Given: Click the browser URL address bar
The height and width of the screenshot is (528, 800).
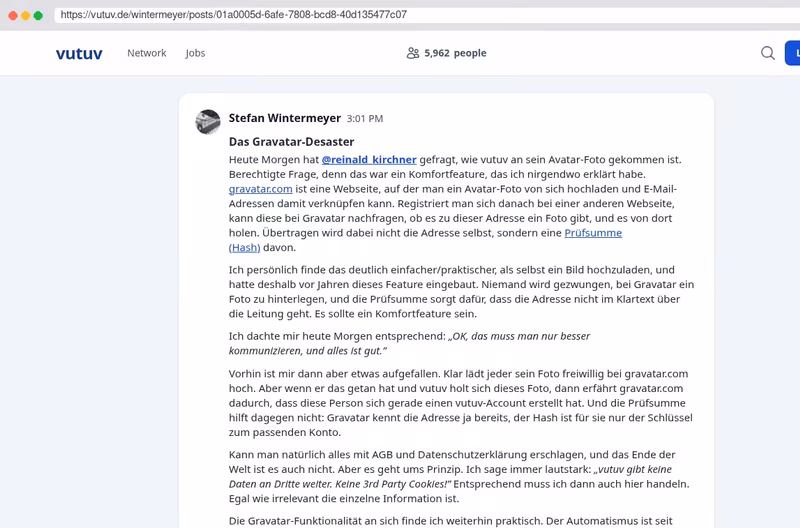Looking at the screenshot, I should coord(427,15).
